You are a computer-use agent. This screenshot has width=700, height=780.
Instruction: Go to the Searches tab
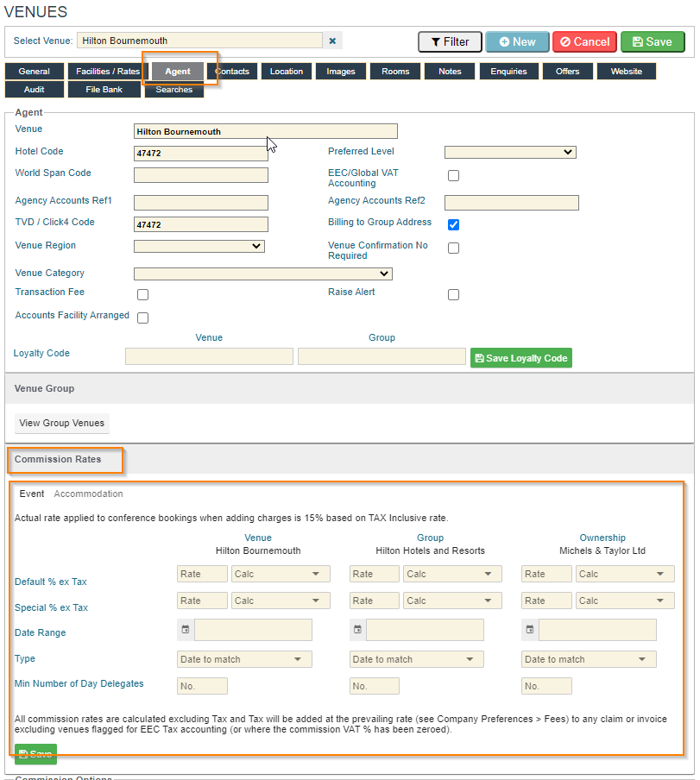[x=174, y=90]
